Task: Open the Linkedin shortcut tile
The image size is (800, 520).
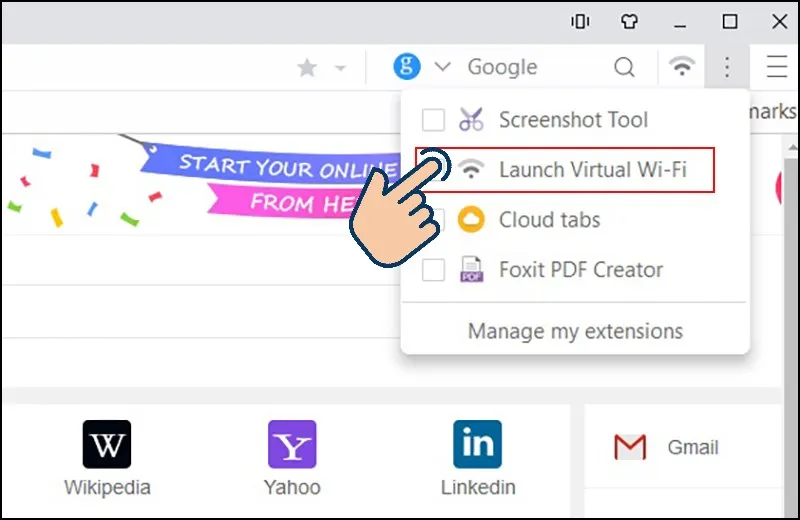Action: click(x=478, y=457)
